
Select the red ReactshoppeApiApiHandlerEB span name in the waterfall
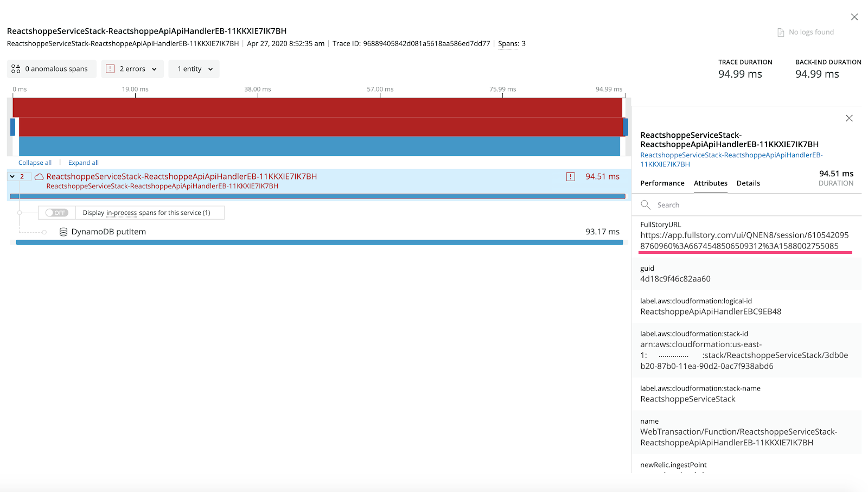pos(182,177)
